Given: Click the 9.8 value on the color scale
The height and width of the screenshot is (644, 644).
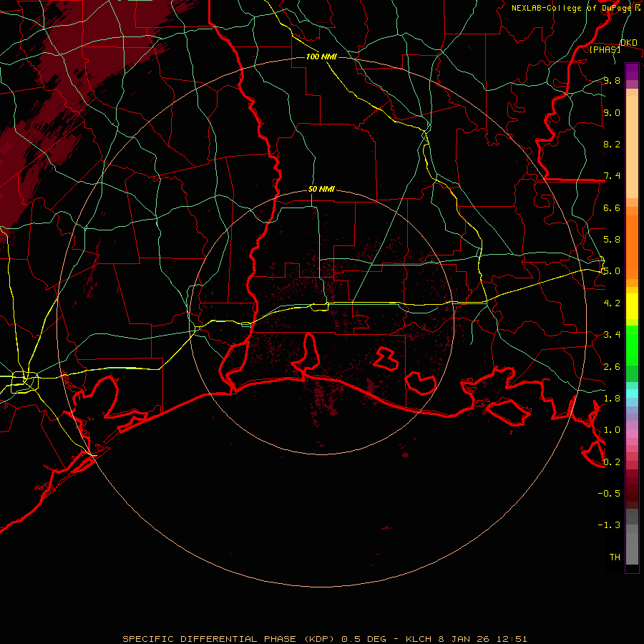Looking at the screenshot, I should coord(612,81).
